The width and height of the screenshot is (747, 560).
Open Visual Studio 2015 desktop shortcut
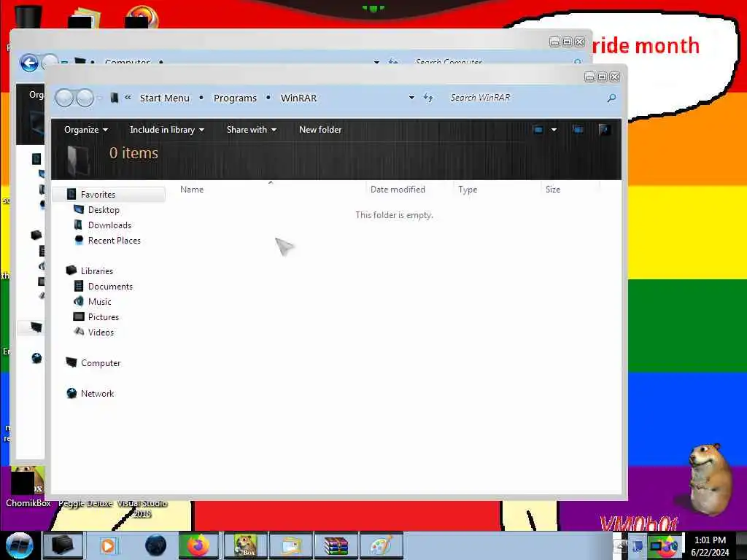142,508
